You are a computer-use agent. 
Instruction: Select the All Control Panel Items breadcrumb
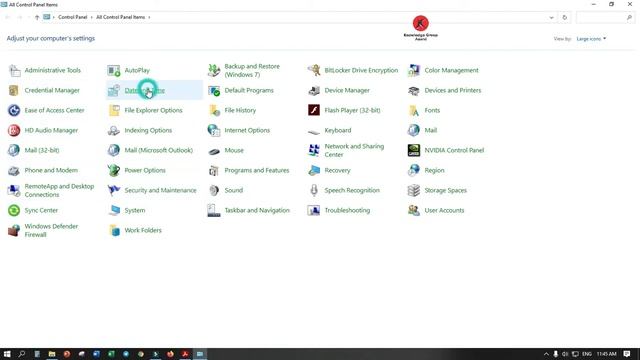[120, 17]
